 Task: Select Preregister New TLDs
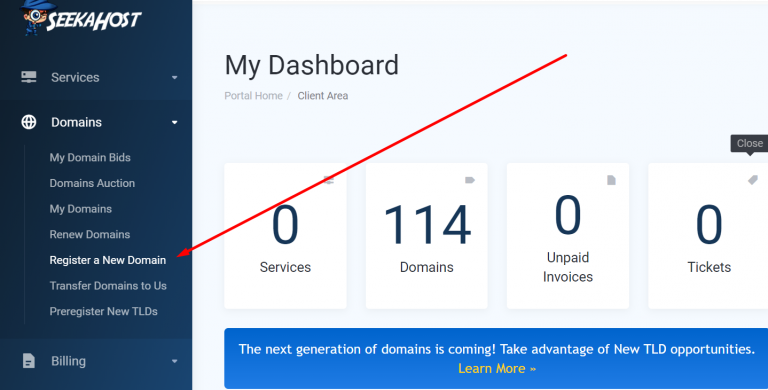[x=103, y=311]
